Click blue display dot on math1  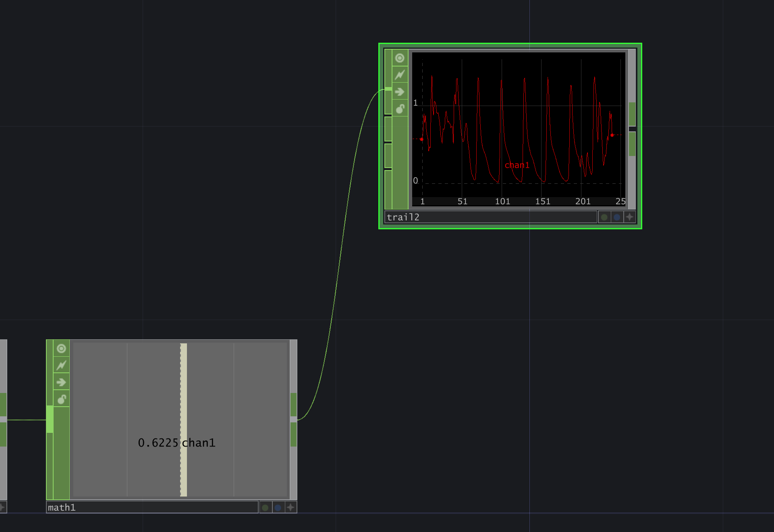[278, 507]
